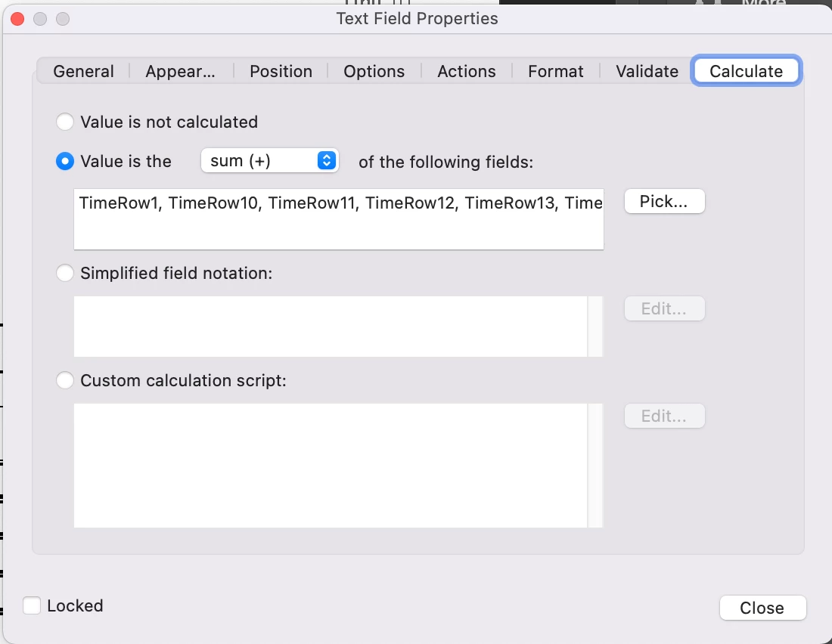Select the Options tab
832x644 pixels.
click(374, 71)
